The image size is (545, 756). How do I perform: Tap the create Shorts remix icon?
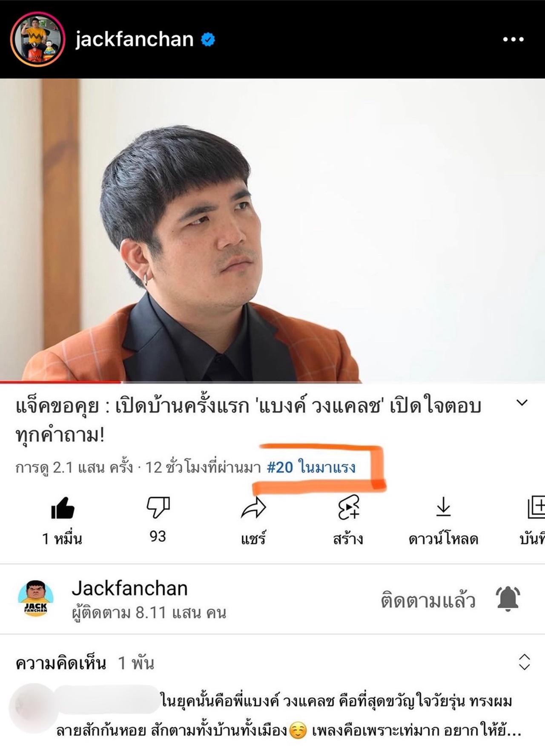point(348,507)
